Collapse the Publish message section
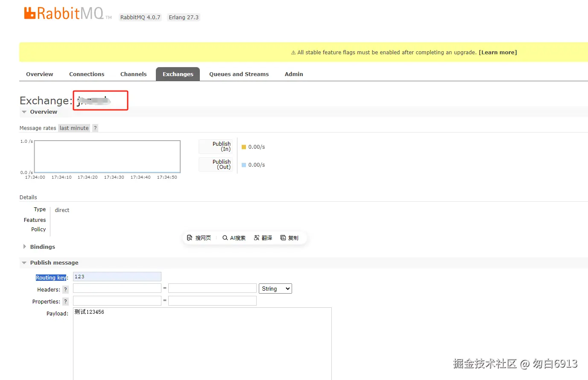The width and height of the screenshot is (588, 380). [x=50, y=263]
